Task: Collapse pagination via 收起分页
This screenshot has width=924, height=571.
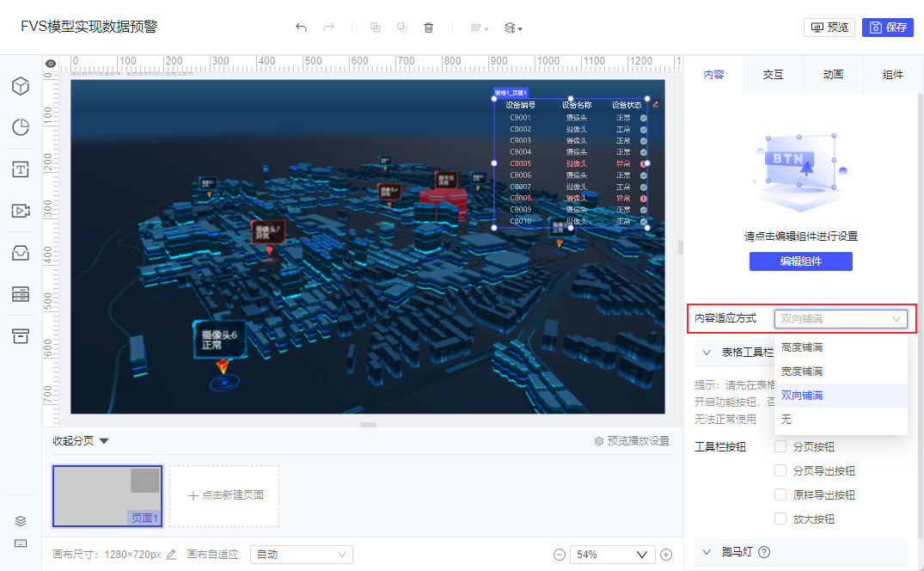Action: point(80,441)
